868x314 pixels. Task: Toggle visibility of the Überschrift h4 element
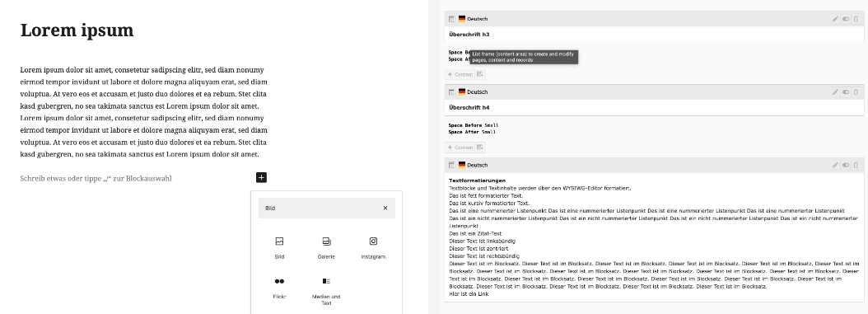coord(845,92)
